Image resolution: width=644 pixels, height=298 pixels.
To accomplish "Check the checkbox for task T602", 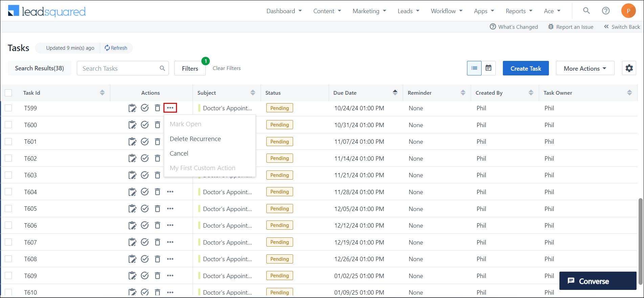I will (x=8, y=158).
